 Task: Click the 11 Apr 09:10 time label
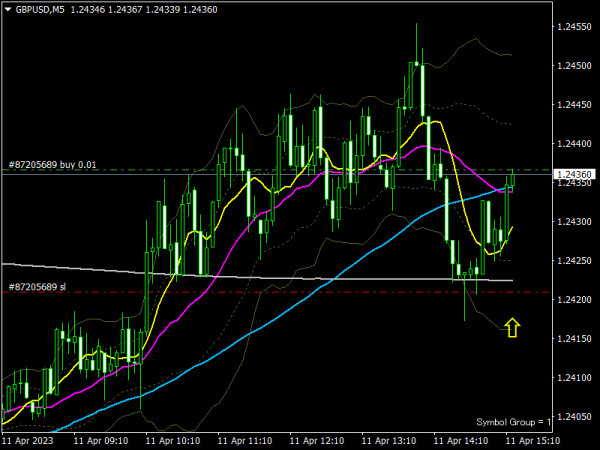point(101,441)
